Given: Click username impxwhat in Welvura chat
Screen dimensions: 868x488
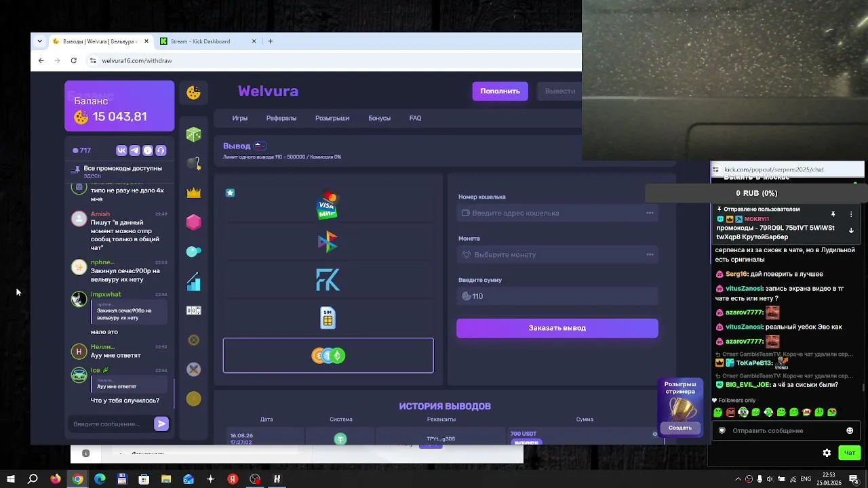Looking at the screenshot, I should coord(106,294).
